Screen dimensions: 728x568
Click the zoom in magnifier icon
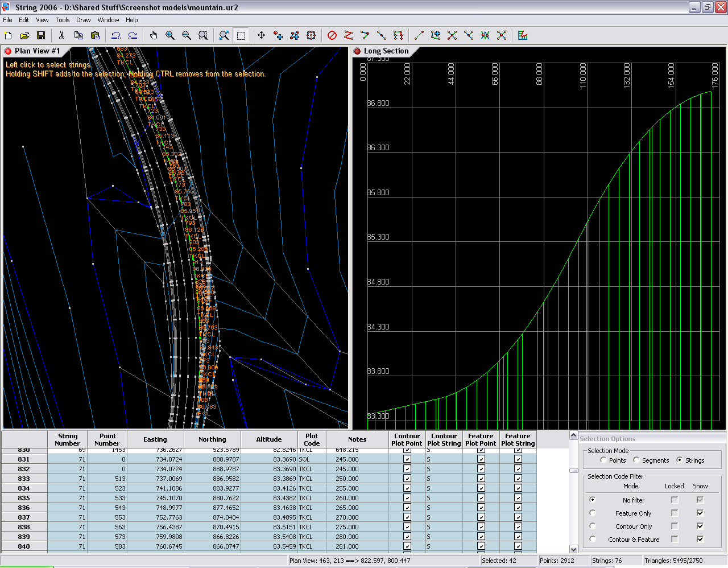click(170, 35)
